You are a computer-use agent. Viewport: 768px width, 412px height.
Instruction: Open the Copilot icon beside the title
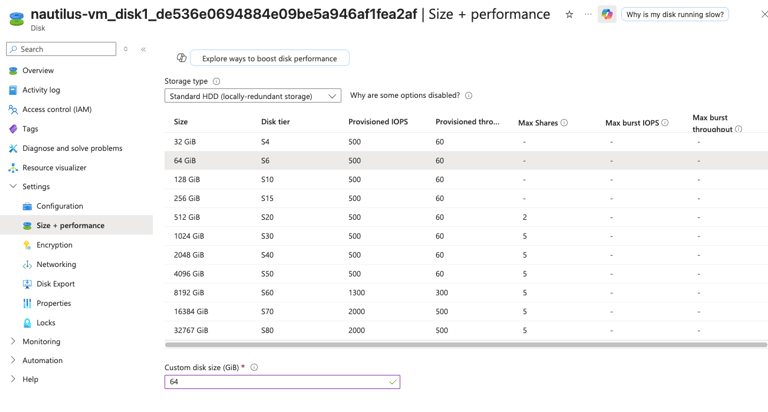[607, 15]
